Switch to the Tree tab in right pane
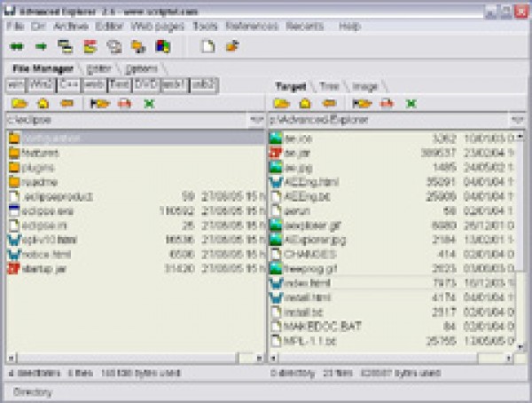Image resolution: width=532 pixels, height=403 pixels. [329, 86]
